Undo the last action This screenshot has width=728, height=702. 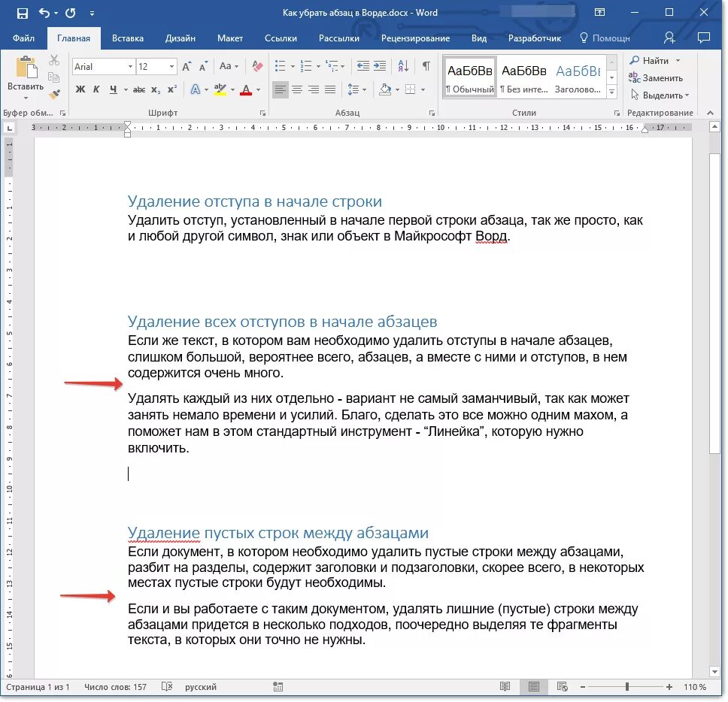pos(44,13)
